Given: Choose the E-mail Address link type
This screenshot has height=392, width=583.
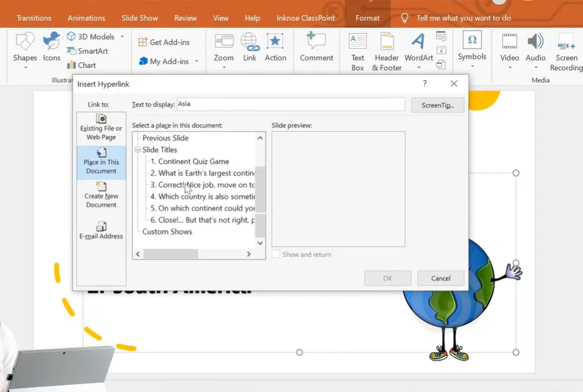Looking at the screenshot, I should coord(101,231).
